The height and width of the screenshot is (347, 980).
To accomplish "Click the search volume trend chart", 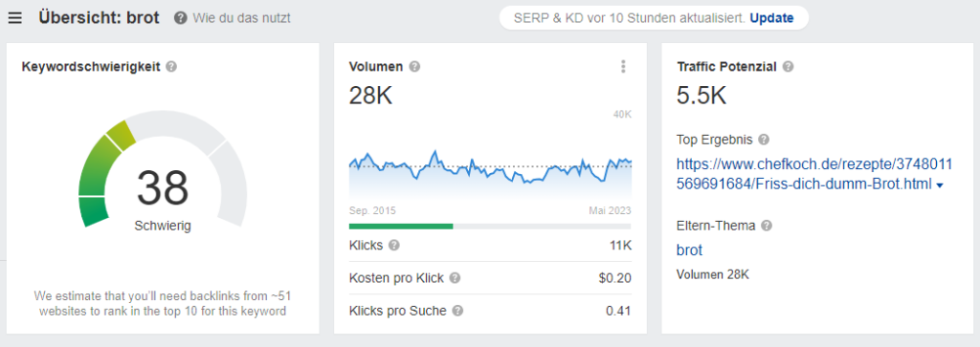I will click(490, 175).
